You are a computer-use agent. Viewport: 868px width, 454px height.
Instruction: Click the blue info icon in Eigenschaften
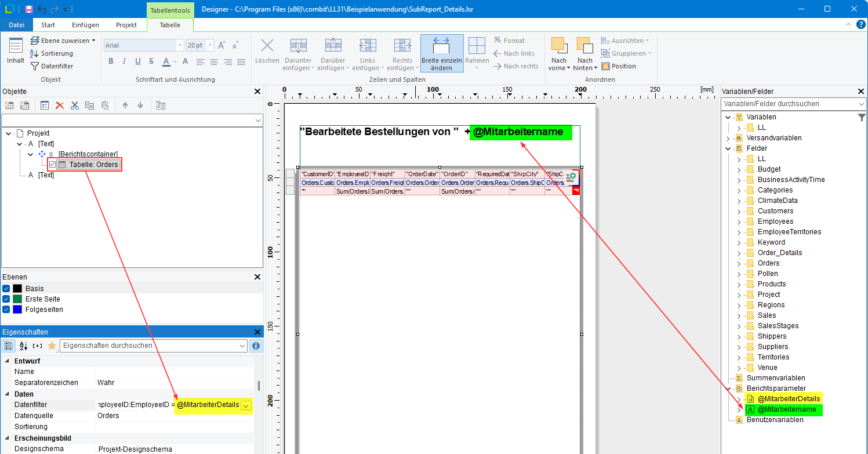coord(256,346)
